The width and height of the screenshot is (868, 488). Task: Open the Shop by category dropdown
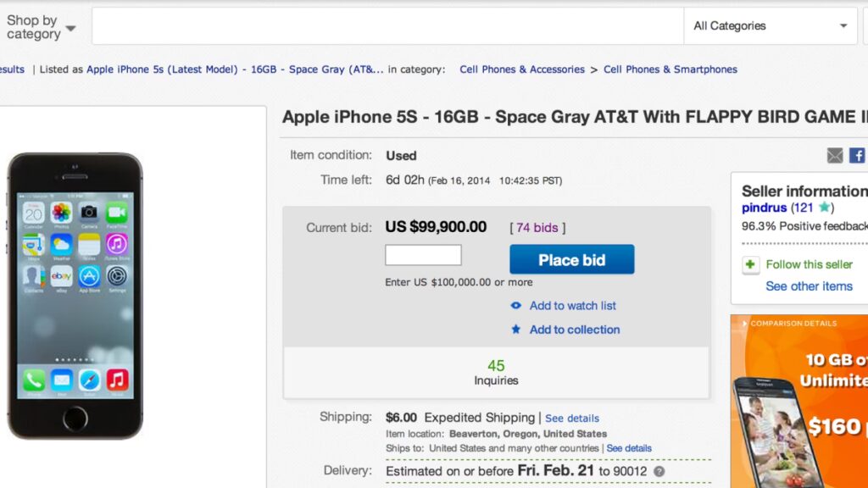pyautogui.click(x=41, y=27)
